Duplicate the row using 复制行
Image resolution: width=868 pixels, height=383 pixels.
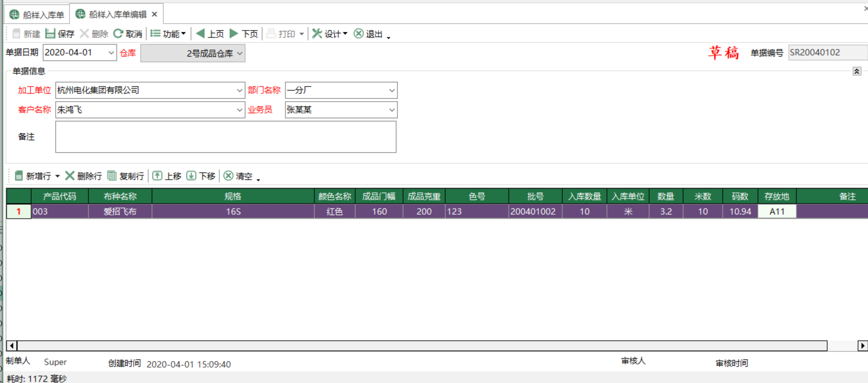[x=126, y=176]
